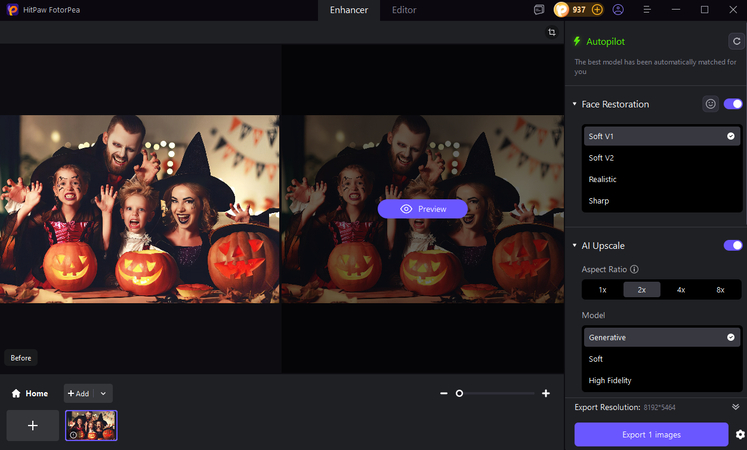This screenshot has width=747, height=450.
Task: Click the Before label button
Action: click(21, 358)
